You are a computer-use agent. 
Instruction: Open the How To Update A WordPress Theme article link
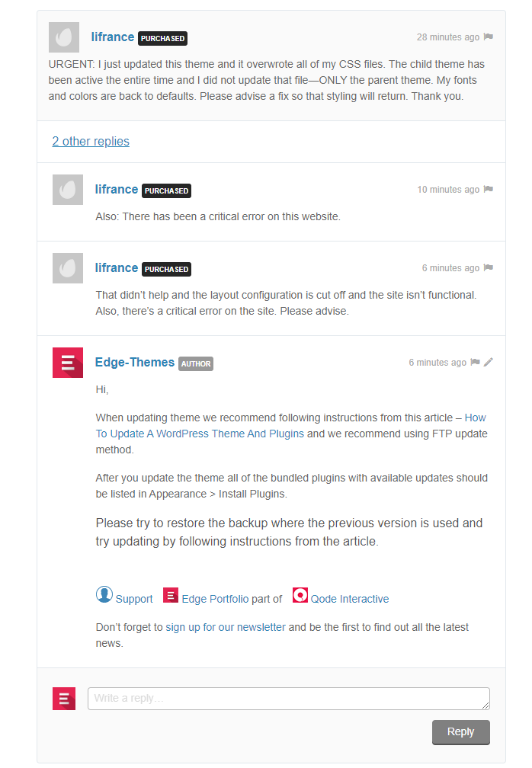coord(291,426)
